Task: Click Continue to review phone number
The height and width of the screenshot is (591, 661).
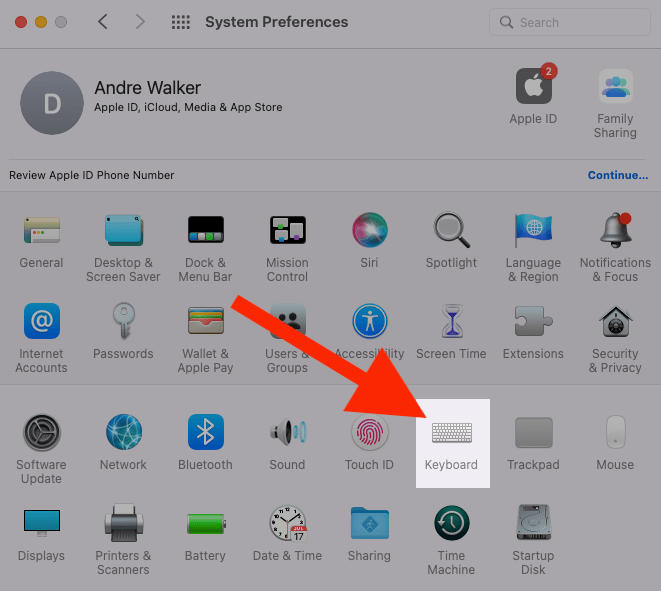Action: click(x=618, y=175)
